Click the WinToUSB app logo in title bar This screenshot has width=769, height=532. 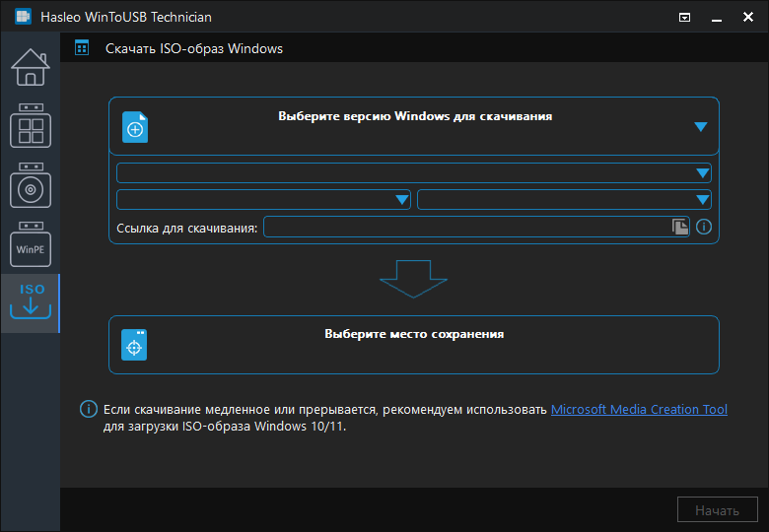point(23,16)
